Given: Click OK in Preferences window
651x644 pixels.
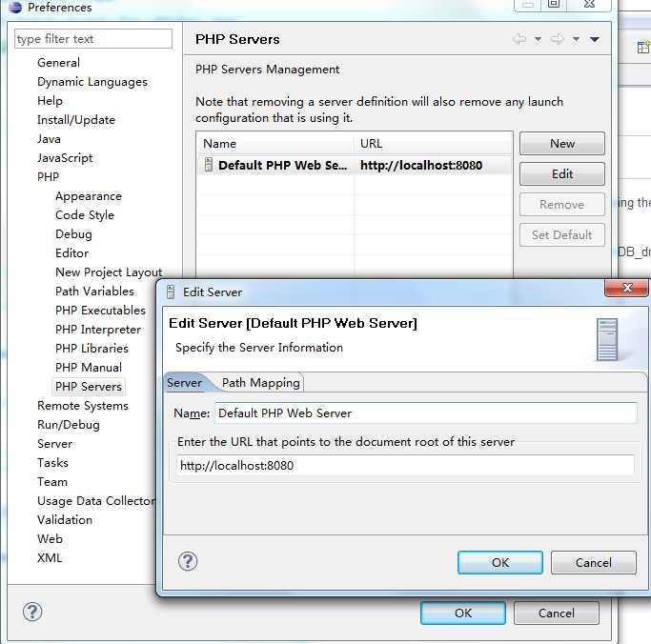Looking at the screenshot, I should [463, 613].
